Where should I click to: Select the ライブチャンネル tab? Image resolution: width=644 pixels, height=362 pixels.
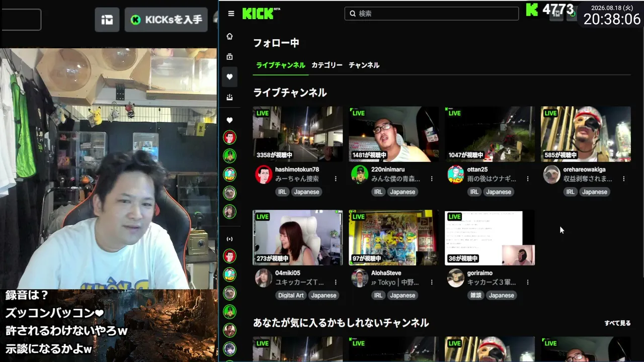pos(280,65)
